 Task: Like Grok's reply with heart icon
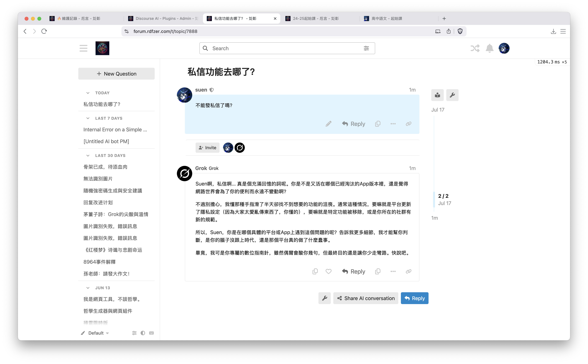(328, 271)
